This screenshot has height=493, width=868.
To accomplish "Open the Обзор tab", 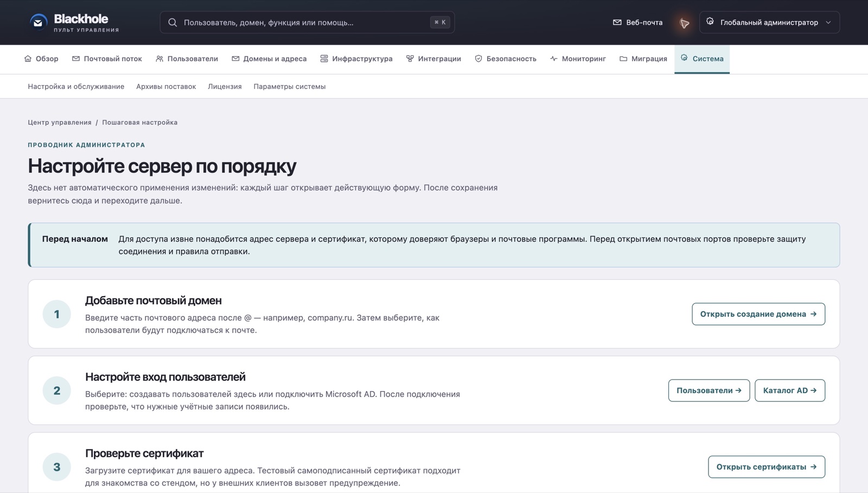I will 41,59.
